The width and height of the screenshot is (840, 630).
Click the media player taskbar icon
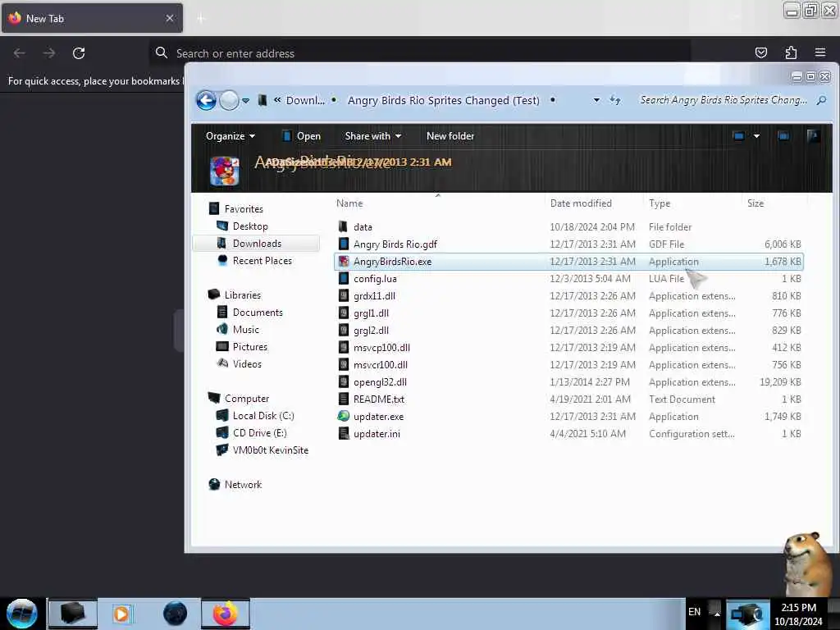121,614
